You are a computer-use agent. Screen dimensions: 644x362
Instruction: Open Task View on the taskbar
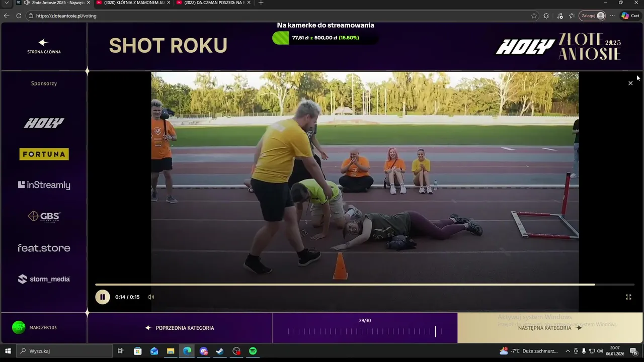121,351
